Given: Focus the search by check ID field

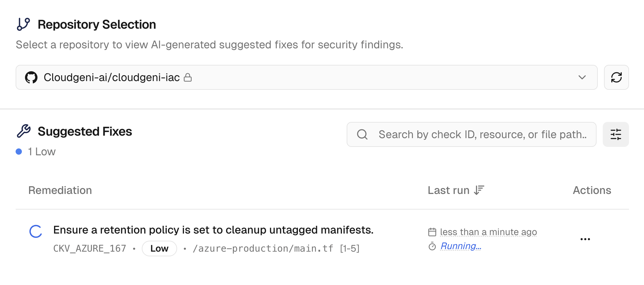Looking at the screenshot, I should 482,134.
